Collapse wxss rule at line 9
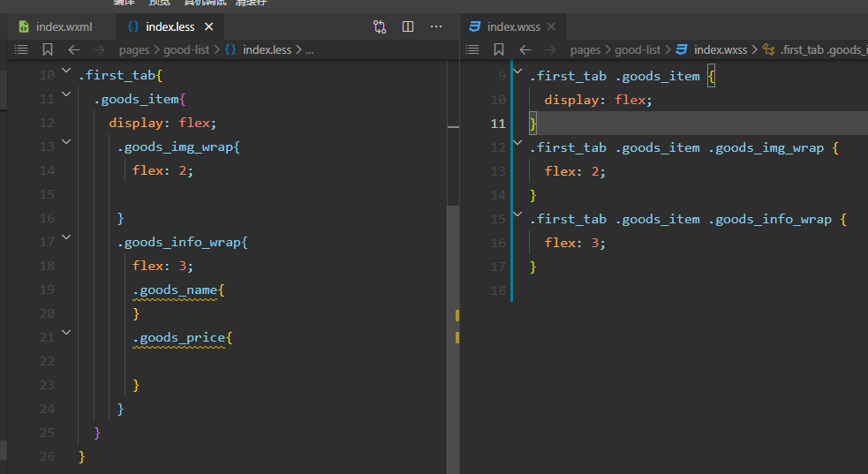868x474 pixels. click(517, 71)
